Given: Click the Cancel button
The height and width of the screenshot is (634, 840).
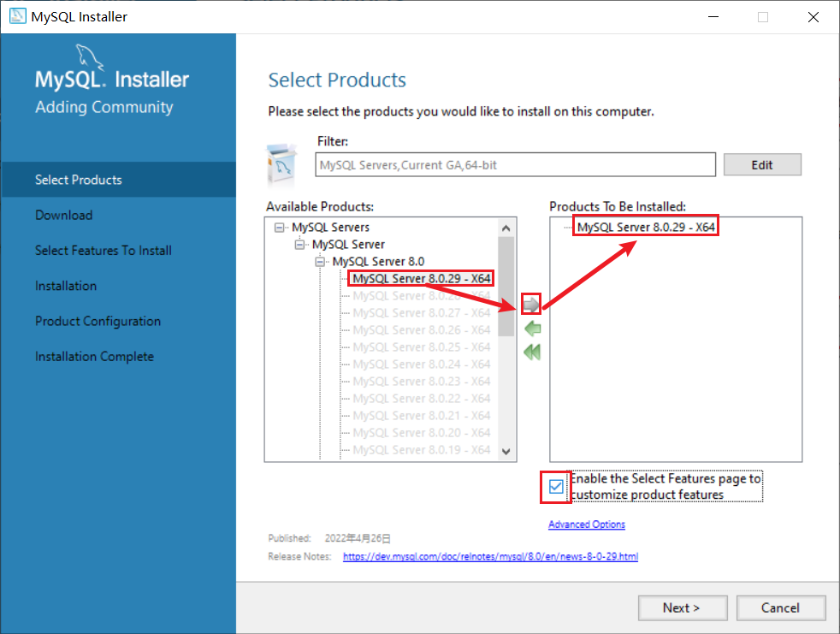Looking at the screenshot, I should [x=780, y=607].
